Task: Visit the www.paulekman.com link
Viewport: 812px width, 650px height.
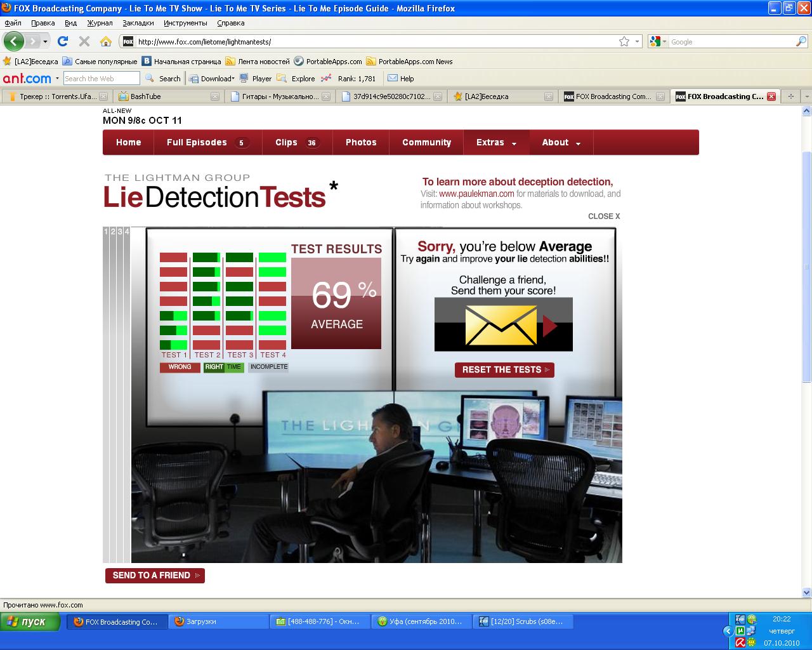Action: coord(476,194)
